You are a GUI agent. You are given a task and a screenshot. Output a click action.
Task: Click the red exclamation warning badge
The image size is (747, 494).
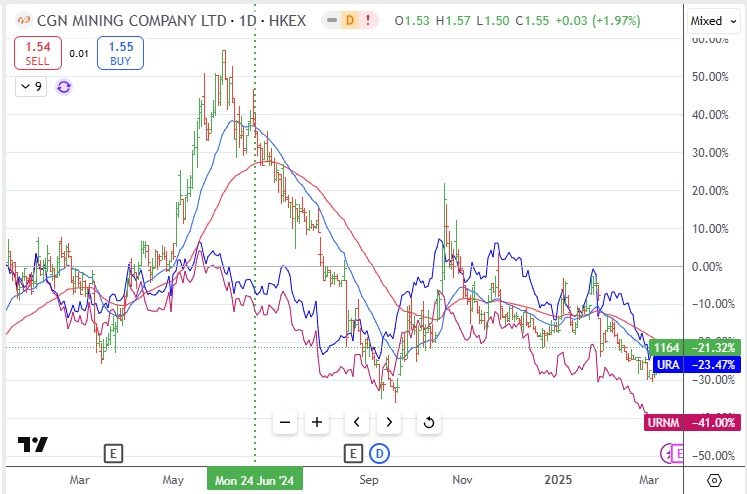368,20
